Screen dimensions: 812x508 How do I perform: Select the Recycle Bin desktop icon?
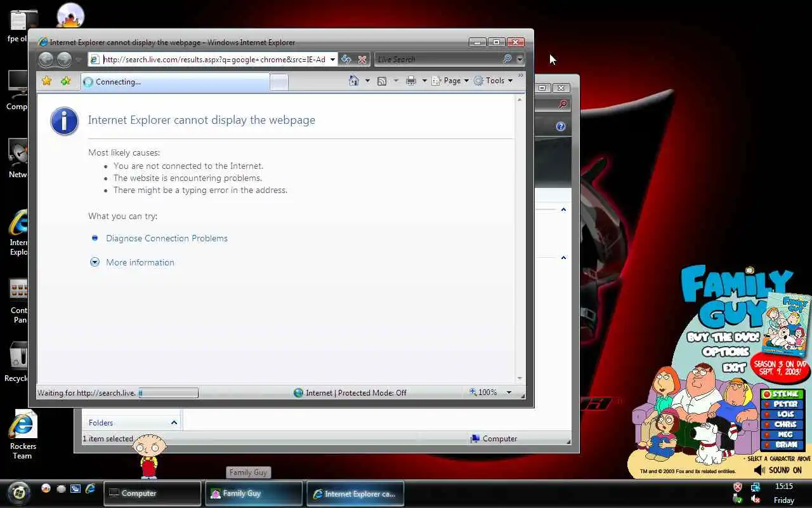[x=17, y=363]
